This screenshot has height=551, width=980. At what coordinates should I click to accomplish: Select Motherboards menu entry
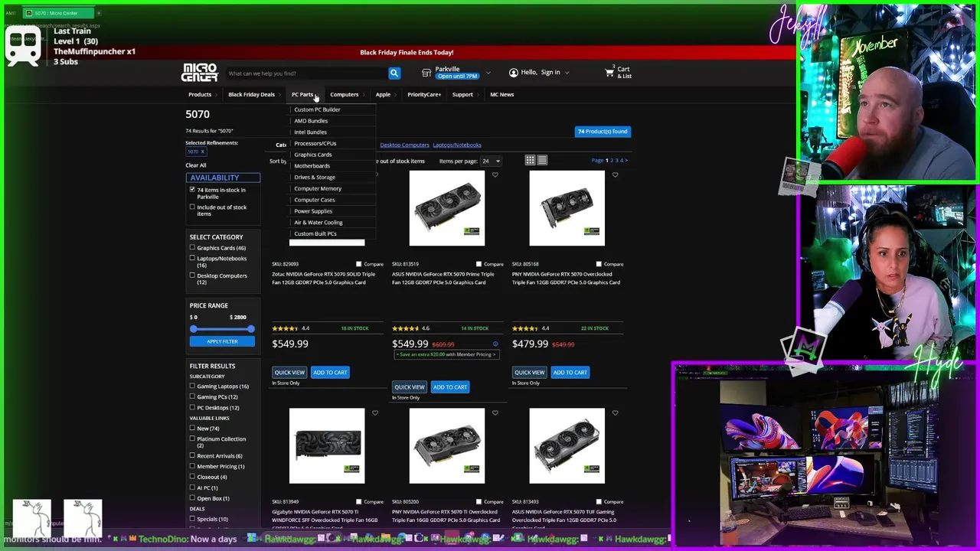click(312, 166)
